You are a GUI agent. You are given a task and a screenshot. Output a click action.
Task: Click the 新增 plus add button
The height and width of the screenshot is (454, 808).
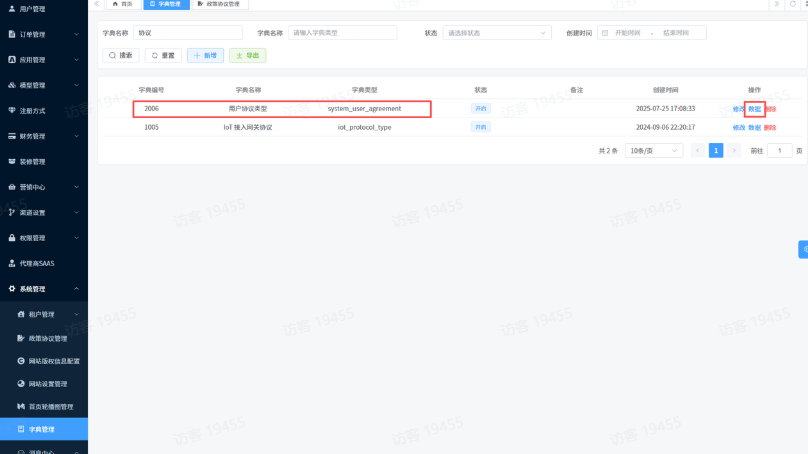point(205,56)
